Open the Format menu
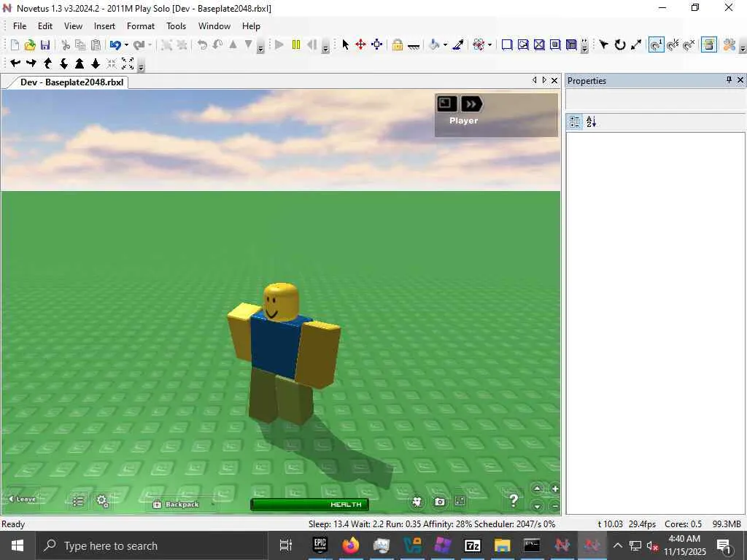The height and width of the screenshot is (560, 747). point(141,26)
